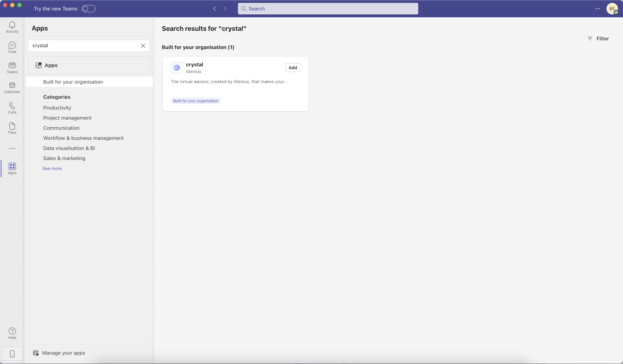Select Built for your organisation item
The width and height of the screenshot is (623, 364).
pyautogui.click(x=73, y=82)
